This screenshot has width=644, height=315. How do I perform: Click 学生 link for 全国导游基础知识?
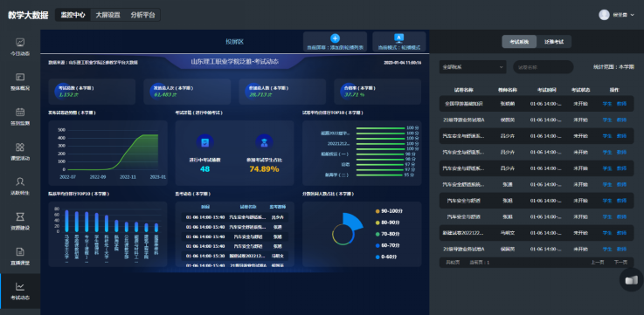607,104
